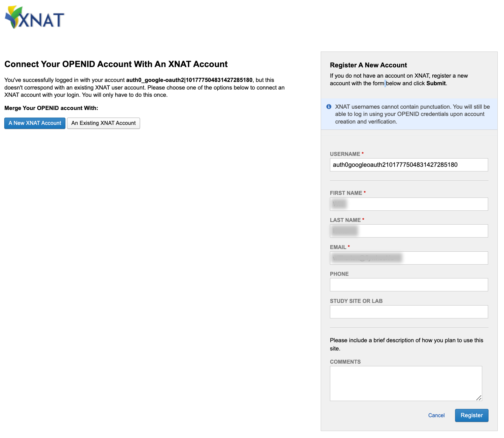Click the Comments box resize handle
Image resolution: width=504 pixels, height=438 pixels.
point(479,398)
